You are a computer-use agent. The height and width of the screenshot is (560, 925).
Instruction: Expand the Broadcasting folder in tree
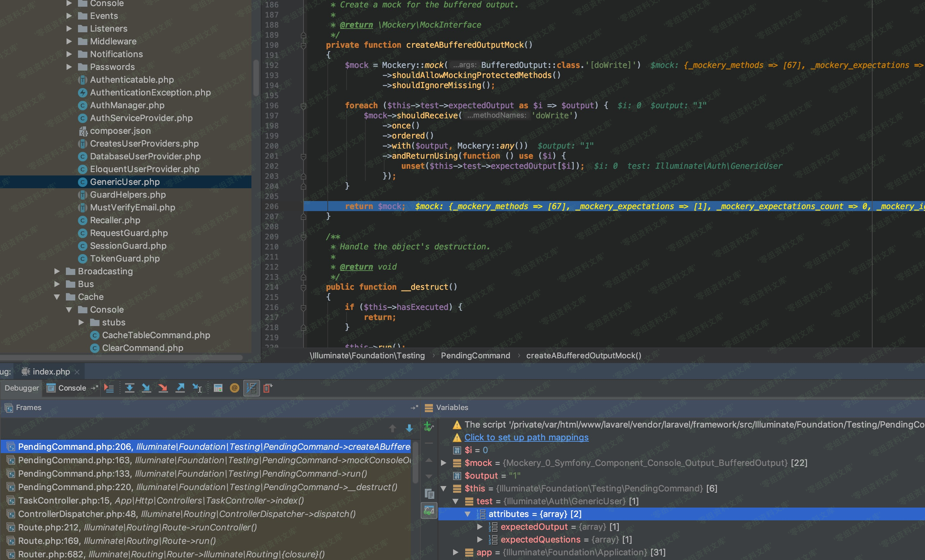[x=57, y=271]
